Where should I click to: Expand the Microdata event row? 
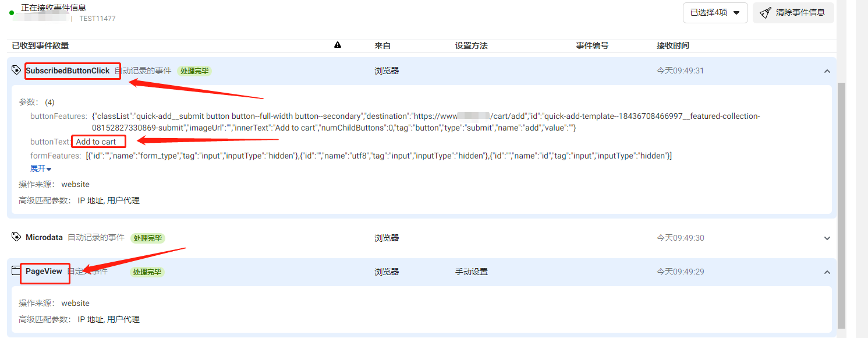coord(827,238)
